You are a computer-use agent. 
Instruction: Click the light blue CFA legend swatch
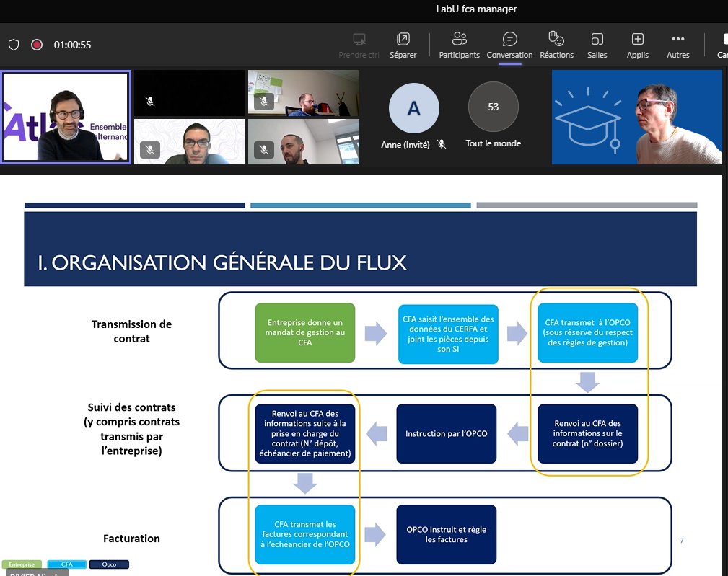point(67,564)
